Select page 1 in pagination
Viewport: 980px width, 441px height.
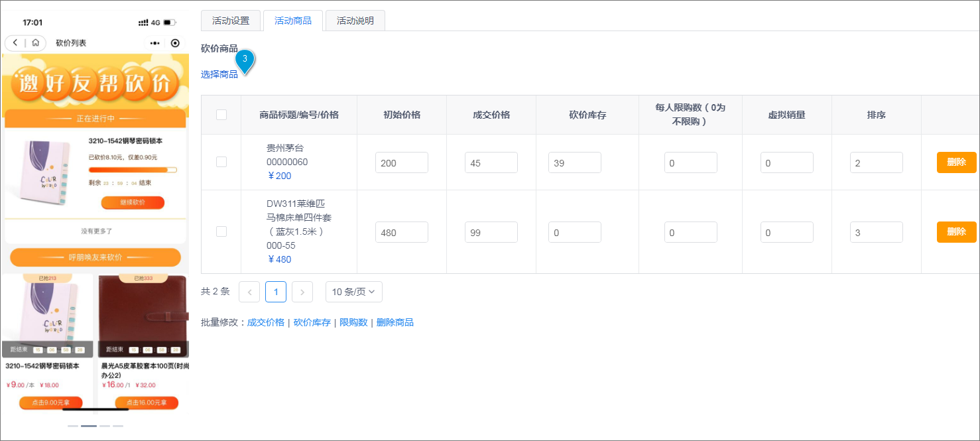276,292
